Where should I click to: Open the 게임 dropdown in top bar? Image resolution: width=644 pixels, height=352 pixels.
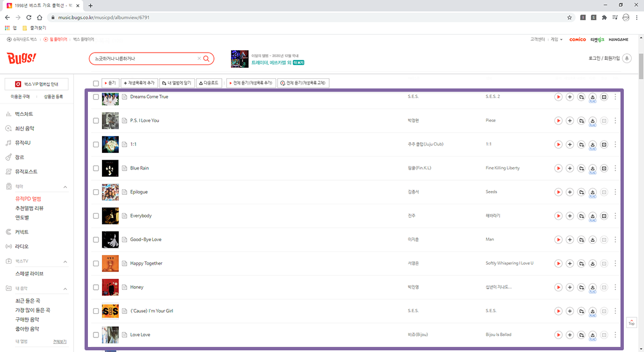point(557,39)
